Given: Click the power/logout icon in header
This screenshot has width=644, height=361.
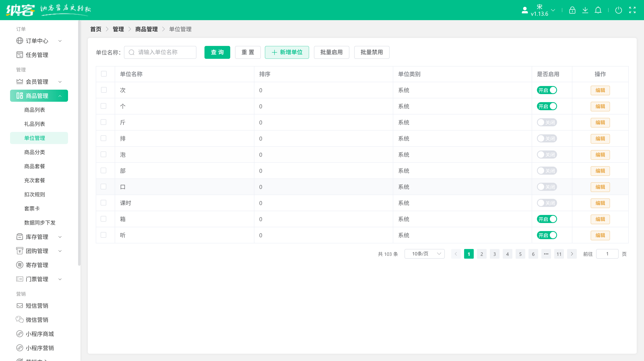Looking at the screenshot, I should [x=618, y=10].
